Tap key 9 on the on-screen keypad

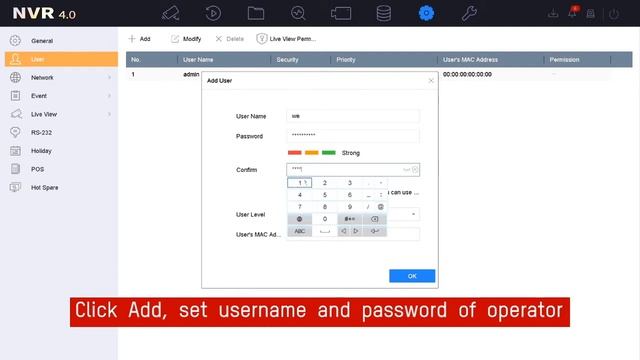click(350, 207)
